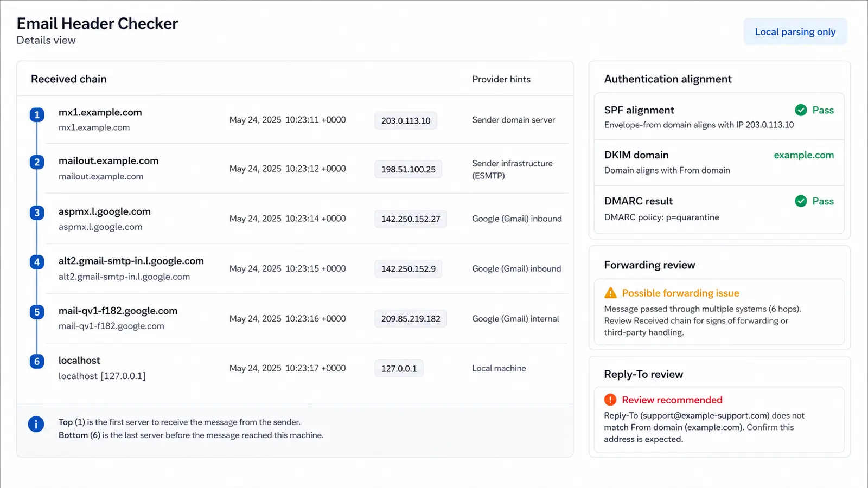Select IP chip 209.85.219.182
Viewport: 868px width, 488px height.
411,319
